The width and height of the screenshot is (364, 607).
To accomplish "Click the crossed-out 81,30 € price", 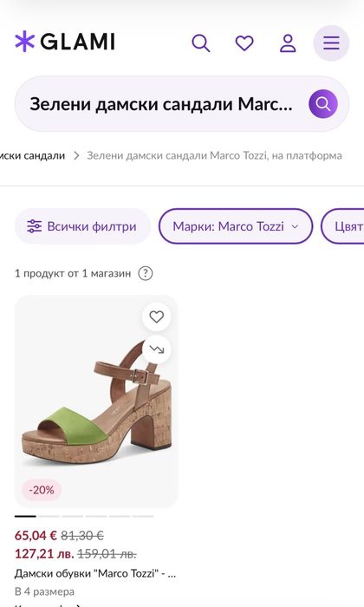I will 82,536.
